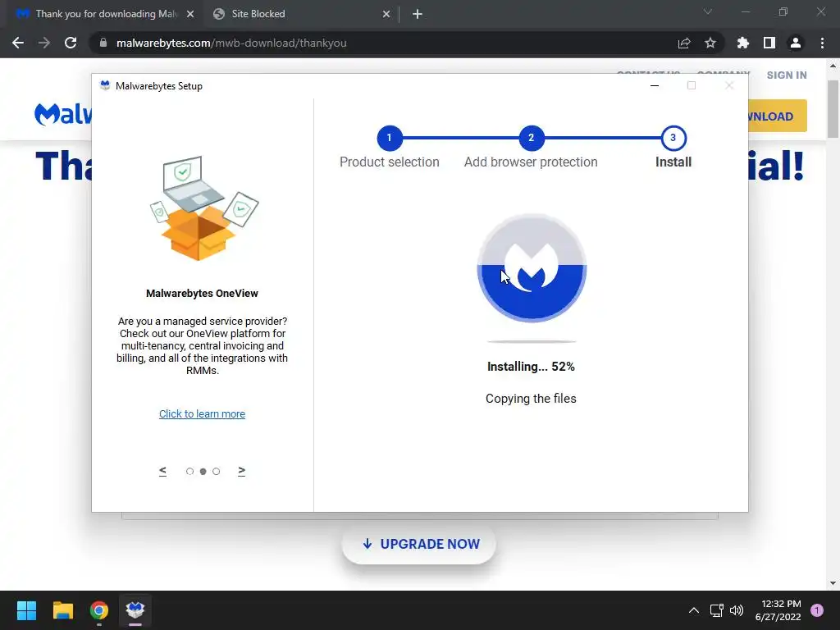Close the Site Blocked tab

[x=386, y=14]
